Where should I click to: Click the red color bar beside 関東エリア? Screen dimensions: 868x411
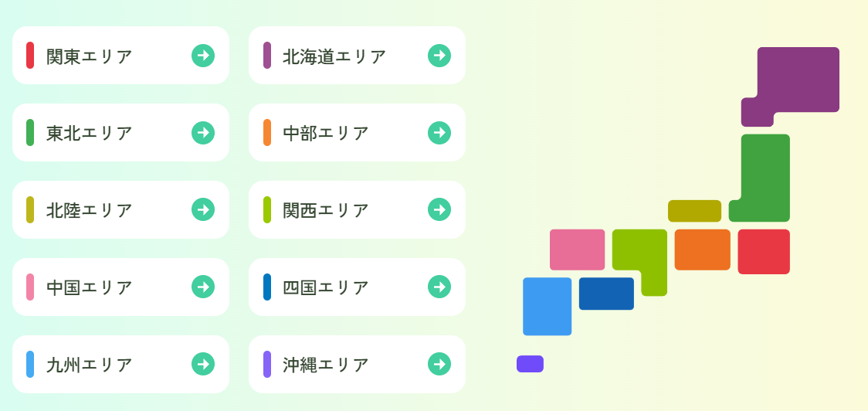(30, 56)
